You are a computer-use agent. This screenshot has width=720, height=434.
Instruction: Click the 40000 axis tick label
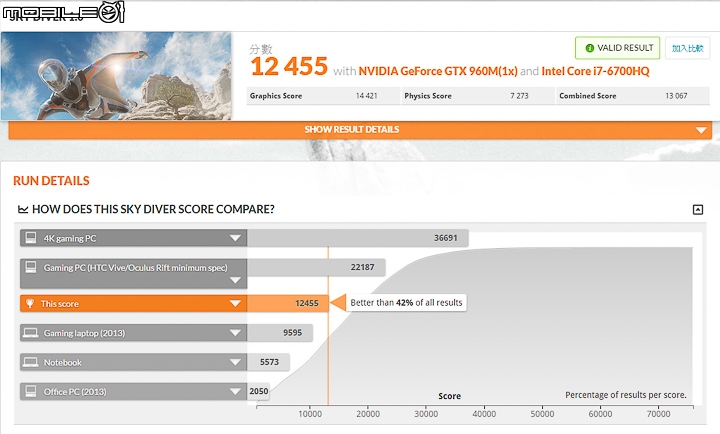pos(484,414)
